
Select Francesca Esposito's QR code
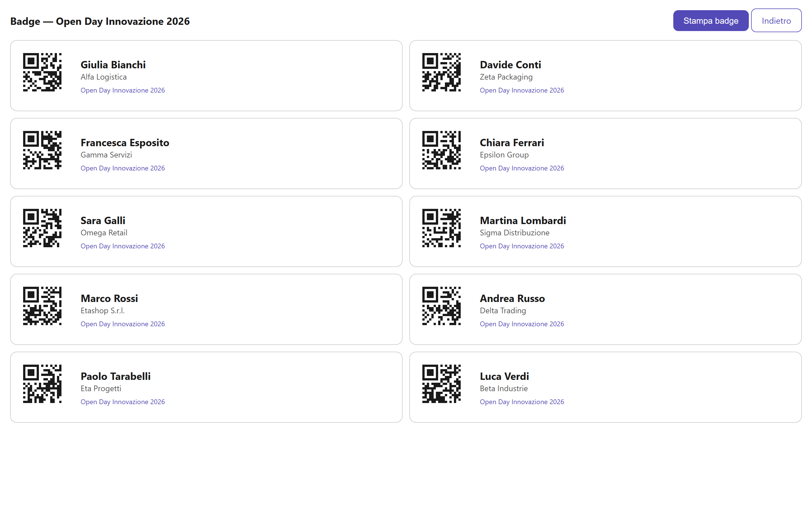point(42,150)
